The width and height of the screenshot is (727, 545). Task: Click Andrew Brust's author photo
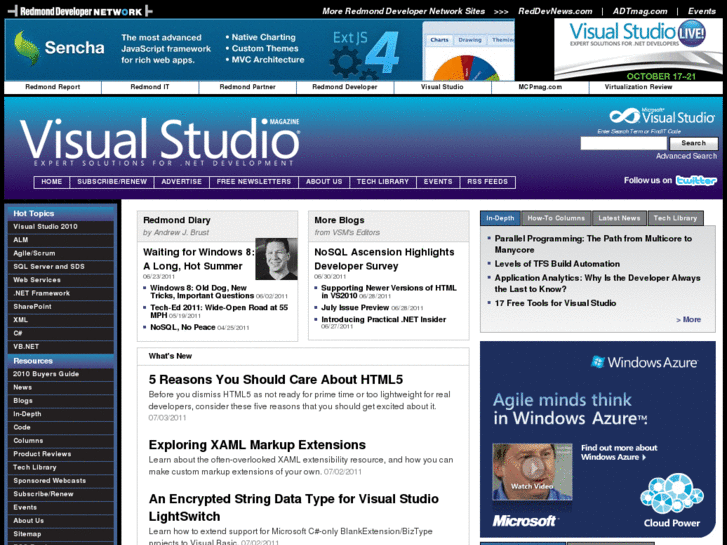pyautogui.click(x=276, y=259)
